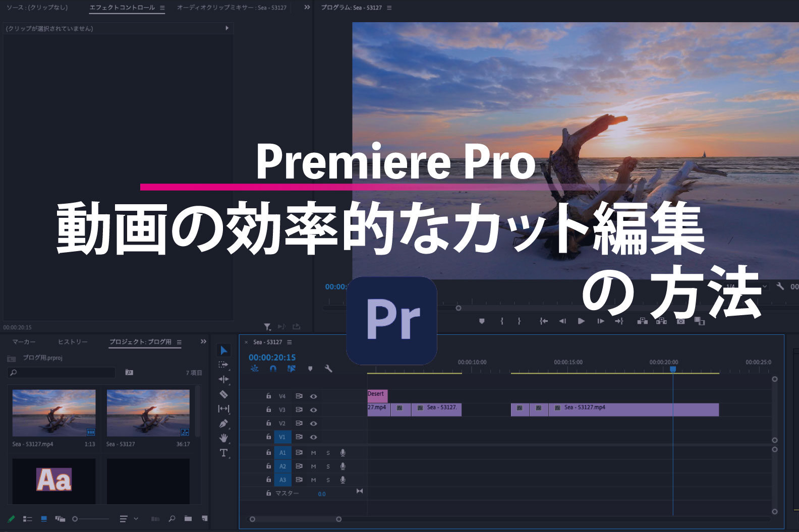Select the Type (T) tool
Image resolution: width=799 pixels, height=532 pixels.
coord(223,453)
